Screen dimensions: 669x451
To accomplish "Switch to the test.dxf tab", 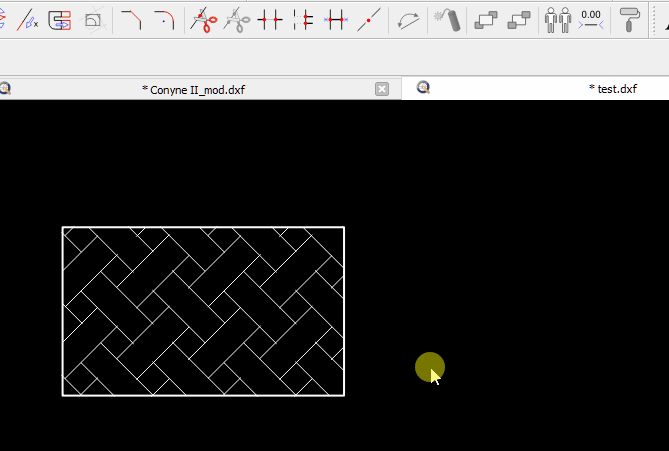I will [612, 89].
